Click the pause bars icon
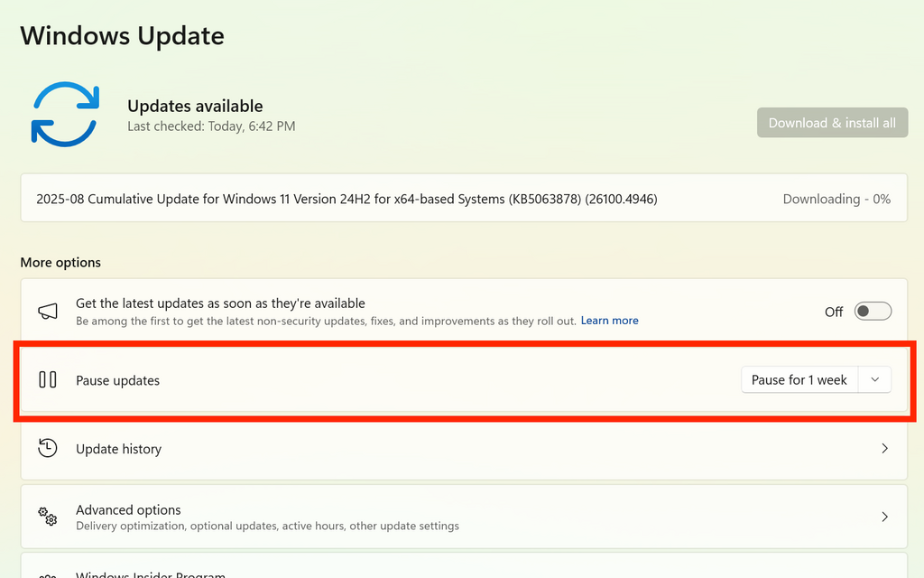The width and height of the screenshot is (924, 578). pyautogui.click(x=48, y=380)
